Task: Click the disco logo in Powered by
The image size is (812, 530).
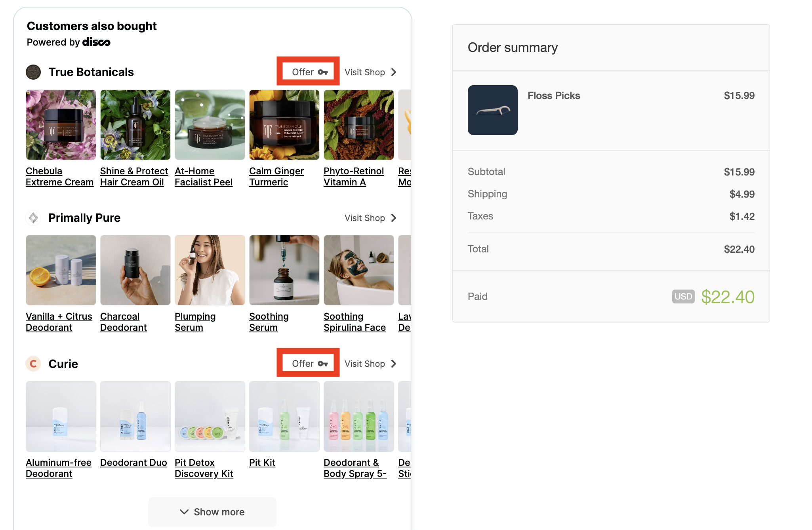Action: click(x=96, y=42)
